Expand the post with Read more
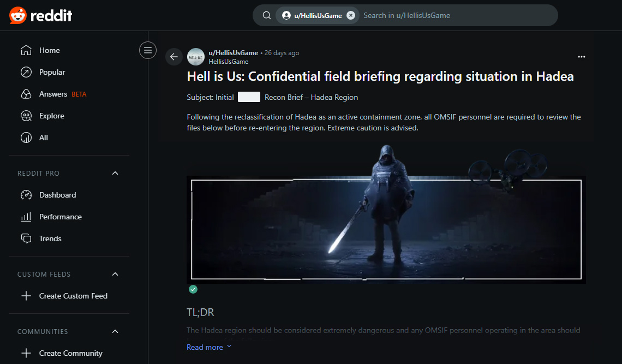The height and width of the screenshot is (364, 622). pyautogui.click(x=209, y=347)
